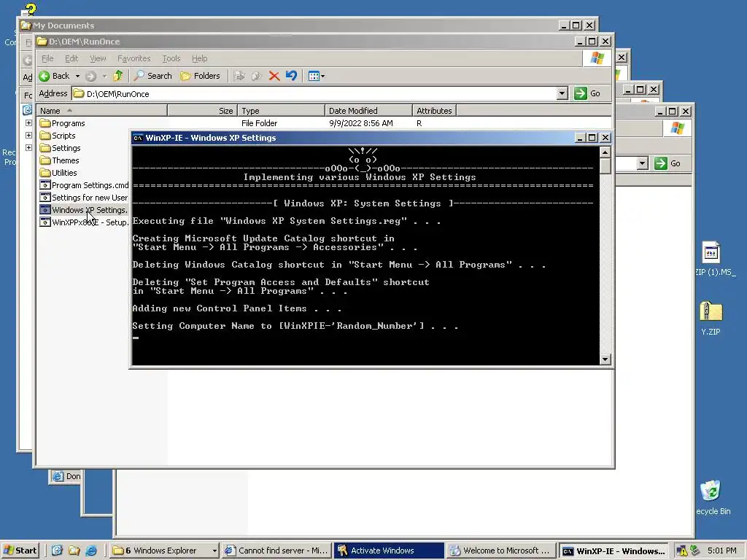Click quick launch Internet Explorer icon
The height and width of the screenshot is (560, 747).
point(91,551)
